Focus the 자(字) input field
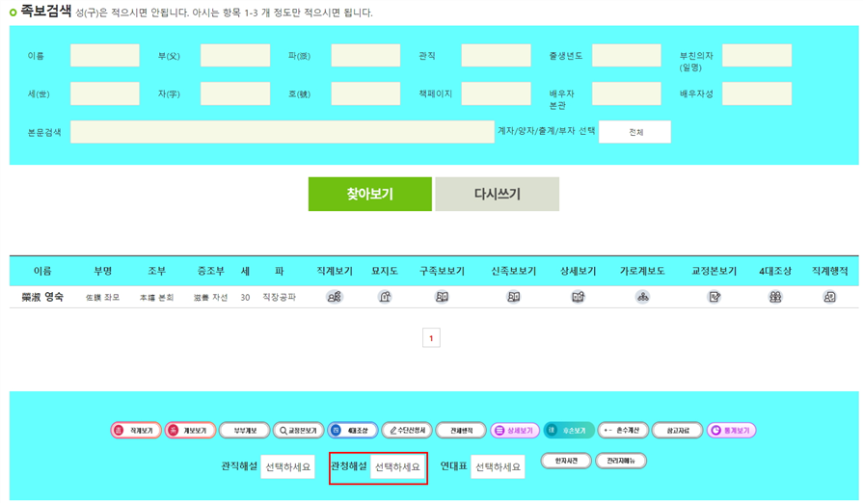Viewport: 863px width, 504px height. coord(235,93)
